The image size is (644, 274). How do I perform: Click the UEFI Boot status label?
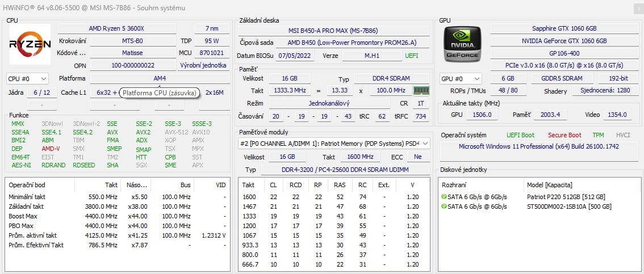click(x=520, y=135)
